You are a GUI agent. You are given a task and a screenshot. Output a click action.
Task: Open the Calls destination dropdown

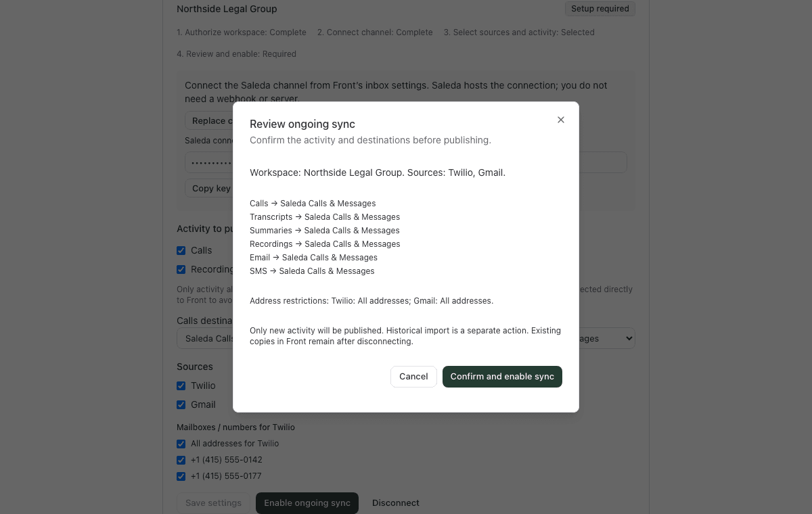(x=205, y=338)
